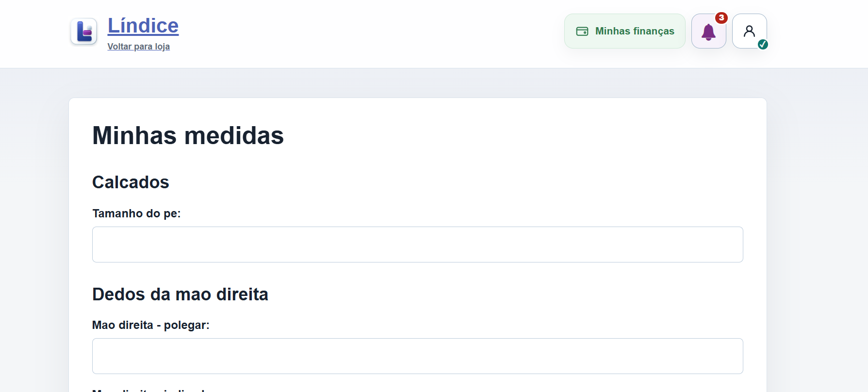This screenshot has width=868, height=392.
Task: Click the empty header area between logo and Minhas finanças
Action: point(371,32)
